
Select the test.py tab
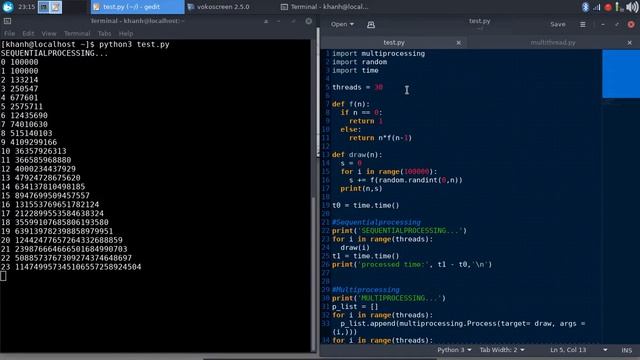point(394,42)
